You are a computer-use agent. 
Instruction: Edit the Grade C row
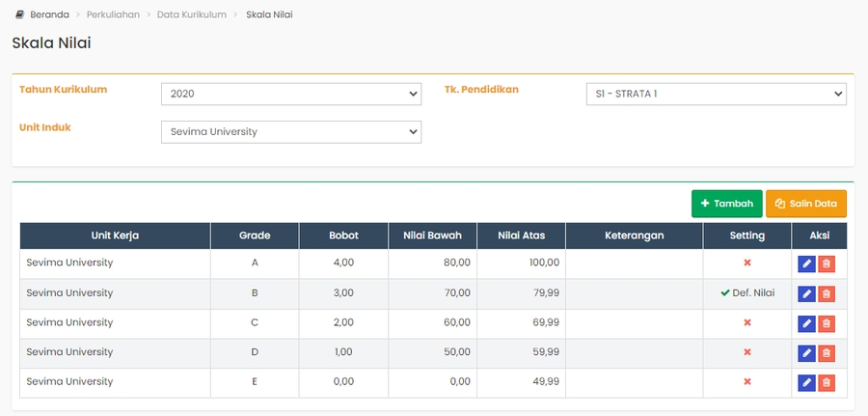pos(806,323)
